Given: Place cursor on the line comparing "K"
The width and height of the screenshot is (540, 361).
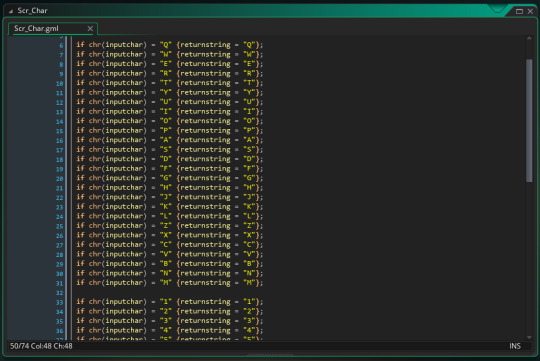Looking at the screenshot, I should [169, 207].
